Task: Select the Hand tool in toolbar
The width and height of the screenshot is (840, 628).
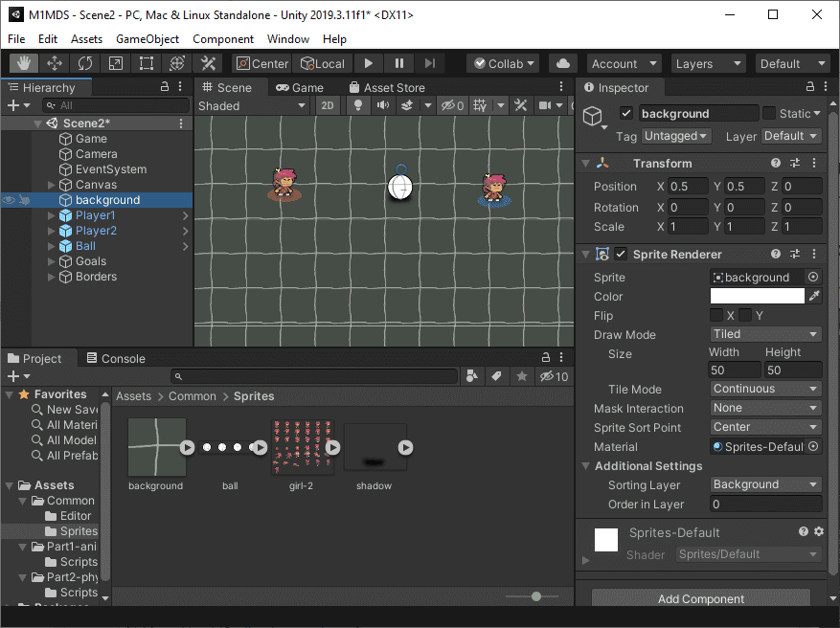Action: click(24, 63)
